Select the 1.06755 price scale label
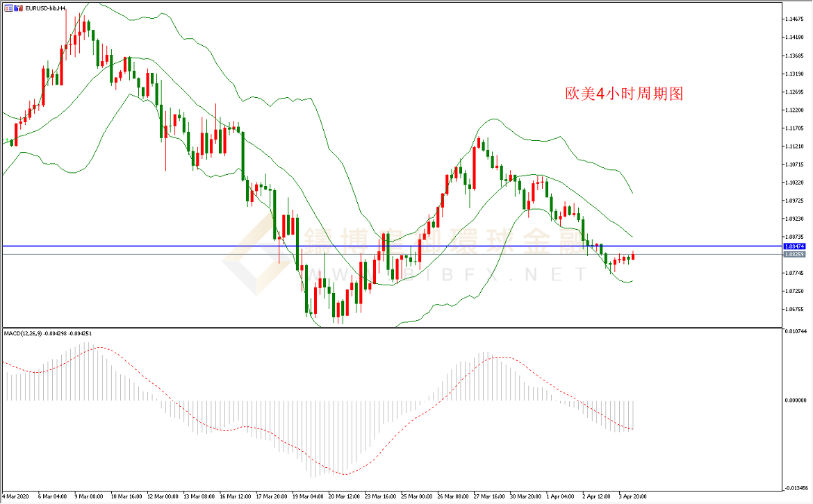 (794, 309)
